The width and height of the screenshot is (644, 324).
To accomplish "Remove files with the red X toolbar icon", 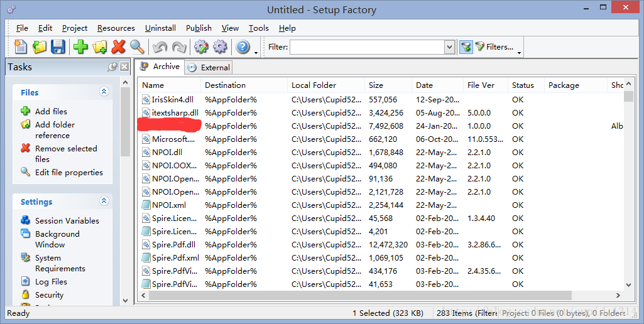I will point(118,47).
